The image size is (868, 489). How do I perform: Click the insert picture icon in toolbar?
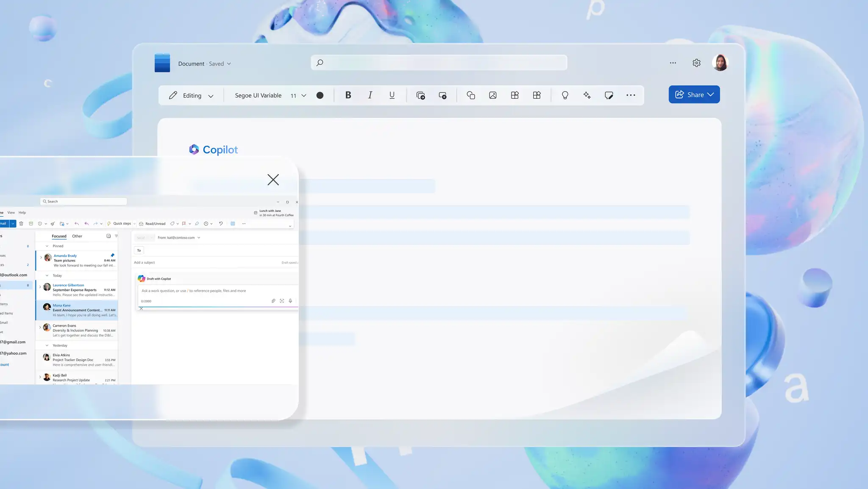(x=493, y=95)
